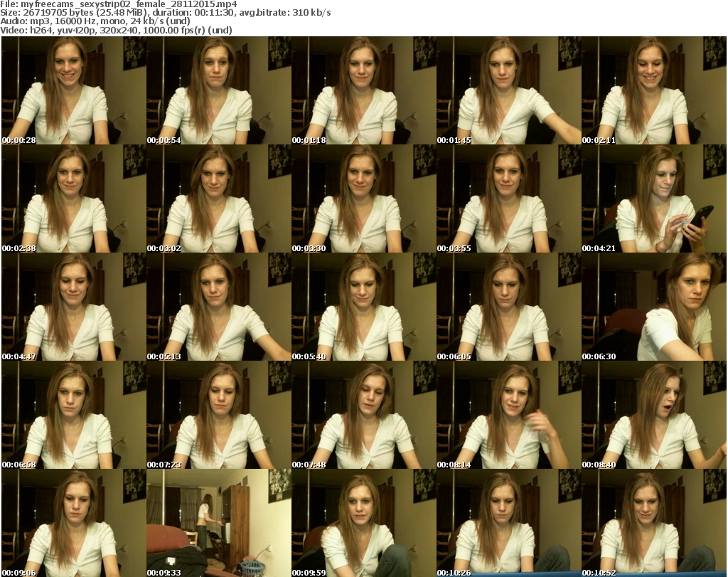Click the frame stamped 00:07:48

click(363, 415)
